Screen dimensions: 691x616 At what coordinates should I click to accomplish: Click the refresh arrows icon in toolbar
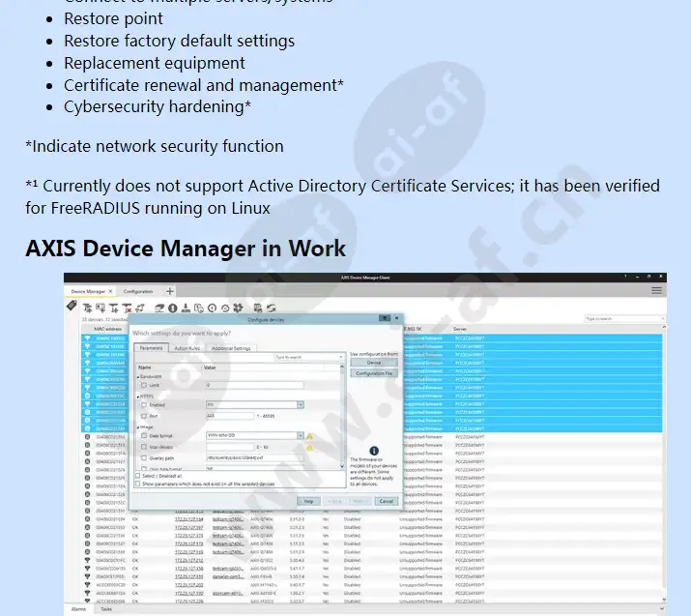click(271, 308)
